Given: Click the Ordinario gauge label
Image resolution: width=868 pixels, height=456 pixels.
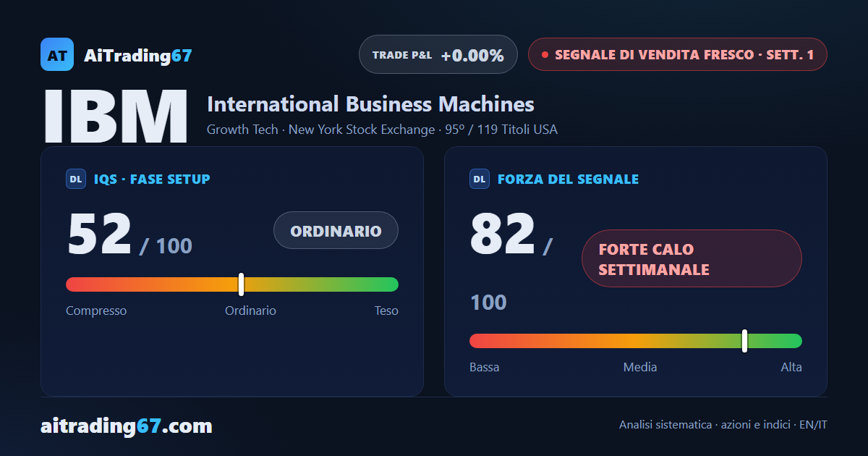Looking at the screenshot, I should point(250,311).
